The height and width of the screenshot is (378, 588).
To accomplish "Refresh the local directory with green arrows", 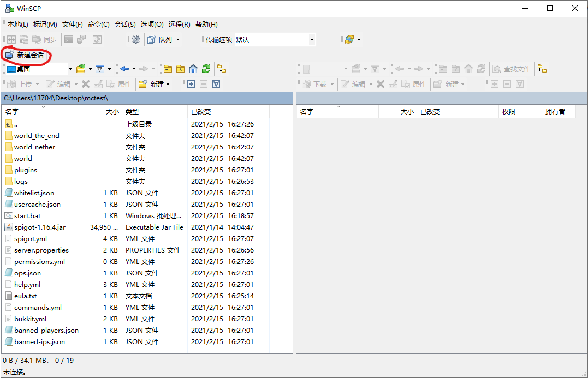I will coord(206,69).
